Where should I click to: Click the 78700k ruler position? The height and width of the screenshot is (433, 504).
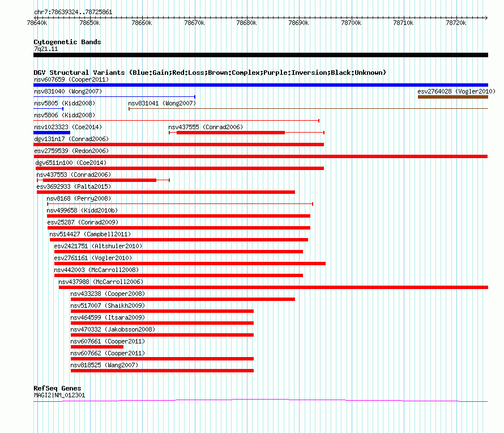pyautogui.click(x=351, y=23)
